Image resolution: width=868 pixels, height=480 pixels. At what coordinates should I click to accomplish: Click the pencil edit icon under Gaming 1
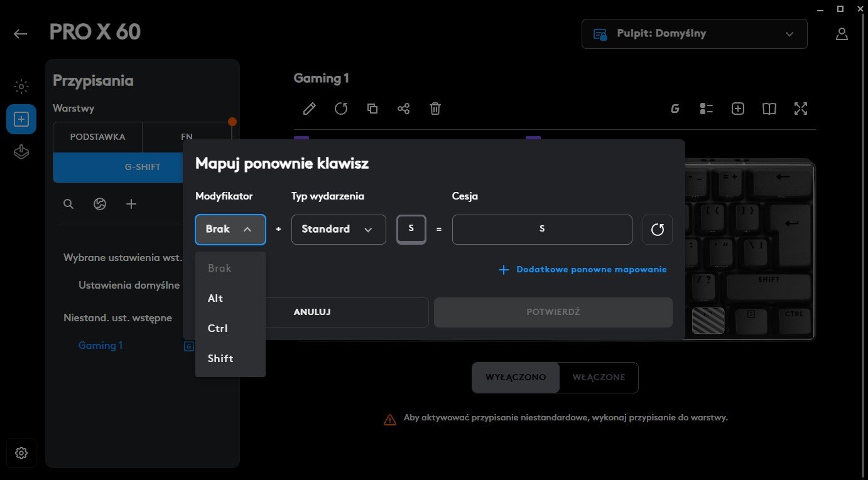[x=309, y=109]
